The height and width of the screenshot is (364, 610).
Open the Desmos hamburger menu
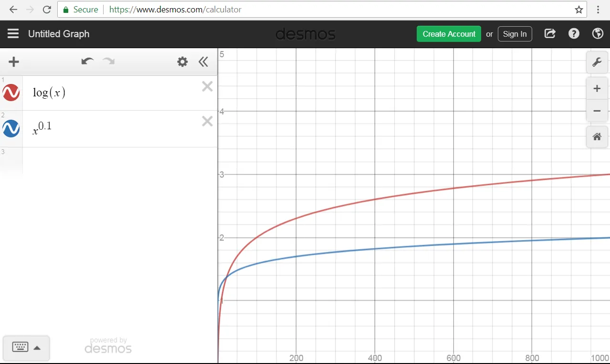coord(13,34)
